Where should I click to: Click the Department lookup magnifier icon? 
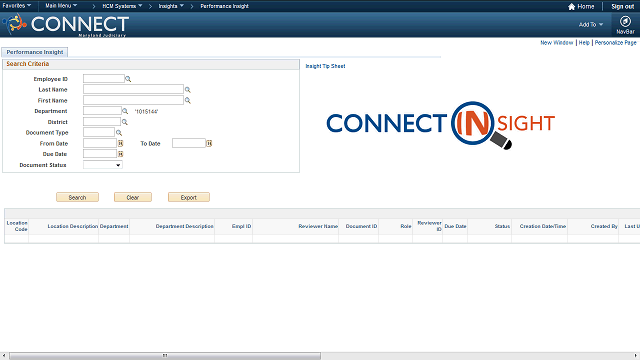[x=125, y=111]
